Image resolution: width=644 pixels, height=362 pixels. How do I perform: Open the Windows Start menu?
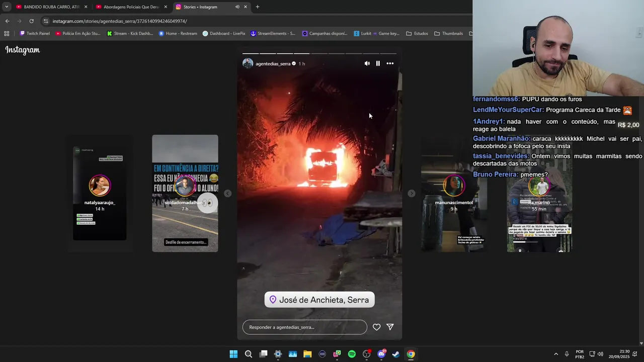tap(233, 354)
